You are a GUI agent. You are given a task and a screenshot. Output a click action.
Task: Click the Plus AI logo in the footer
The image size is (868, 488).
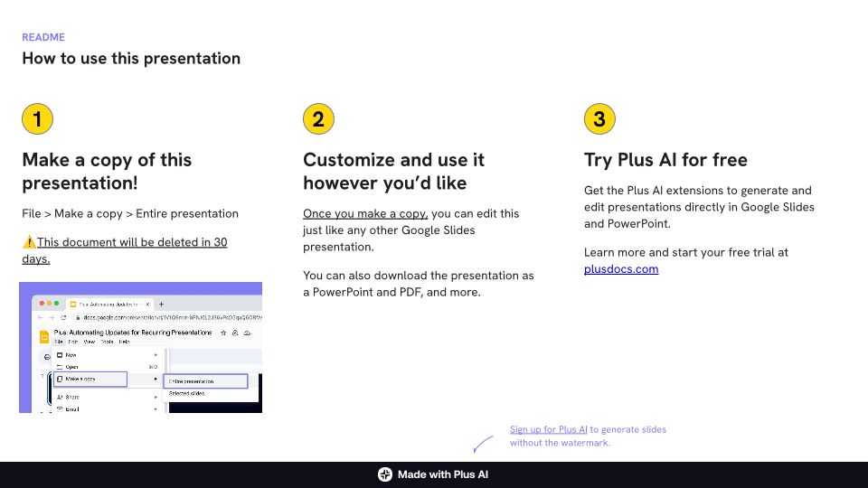[385, 474]
